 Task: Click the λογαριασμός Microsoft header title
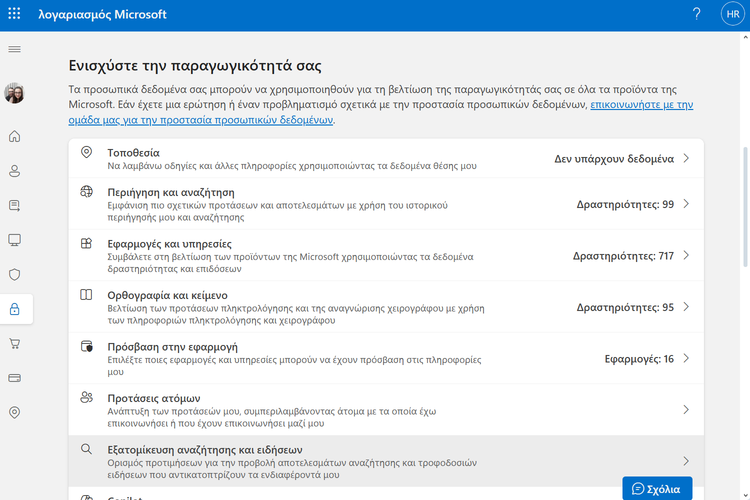coord(102,14)
